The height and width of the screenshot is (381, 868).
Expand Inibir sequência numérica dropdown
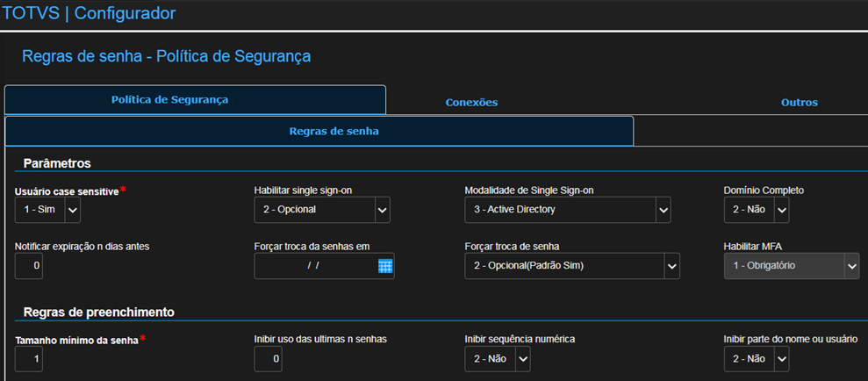(522, 358)
